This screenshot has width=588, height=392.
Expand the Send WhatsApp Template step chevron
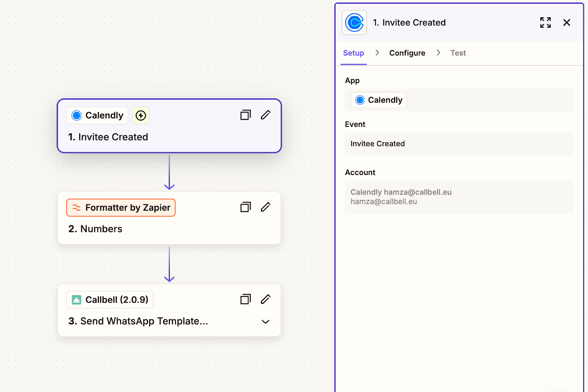(x=266, y=322)
